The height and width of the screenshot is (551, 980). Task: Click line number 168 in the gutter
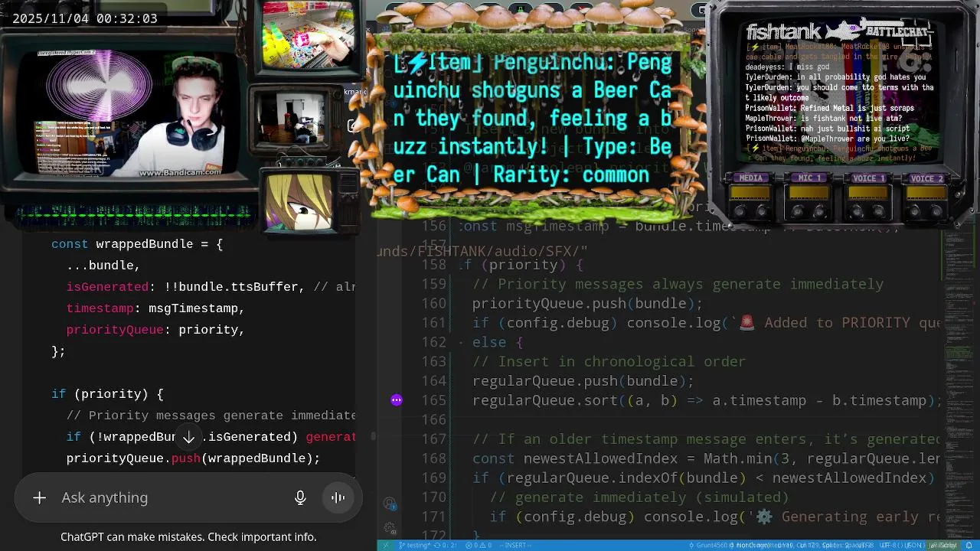[x=433, y=458]
